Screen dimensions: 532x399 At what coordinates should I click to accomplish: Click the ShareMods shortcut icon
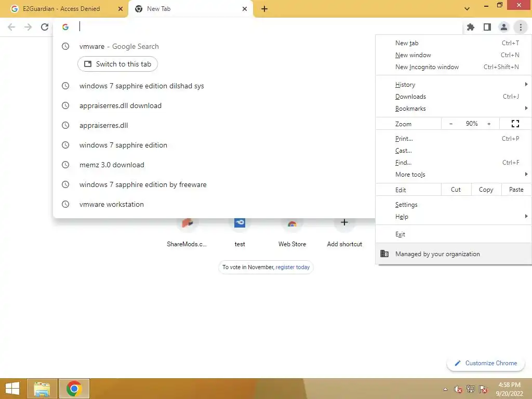point(187,223)
